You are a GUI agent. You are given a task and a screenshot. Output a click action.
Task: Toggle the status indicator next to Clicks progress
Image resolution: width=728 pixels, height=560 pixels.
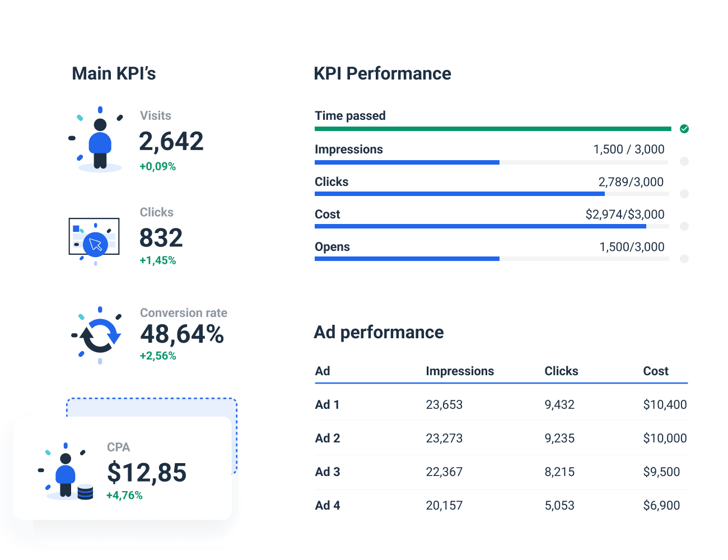(684, 194)
